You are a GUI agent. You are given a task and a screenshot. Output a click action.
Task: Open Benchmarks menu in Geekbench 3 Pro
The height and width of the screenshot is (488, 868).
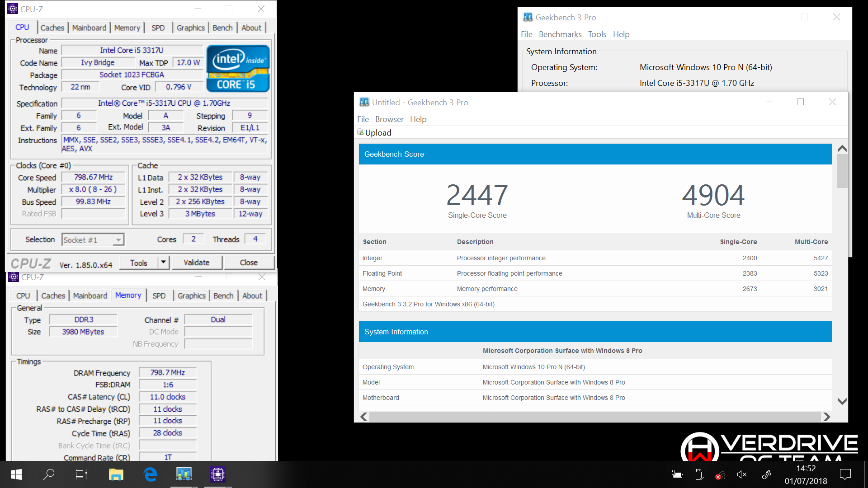[560, 34]
